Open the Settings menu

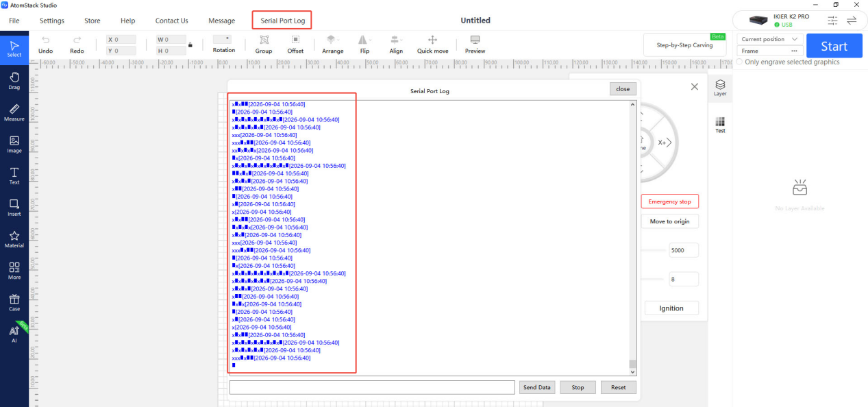[x=52, y=21]
